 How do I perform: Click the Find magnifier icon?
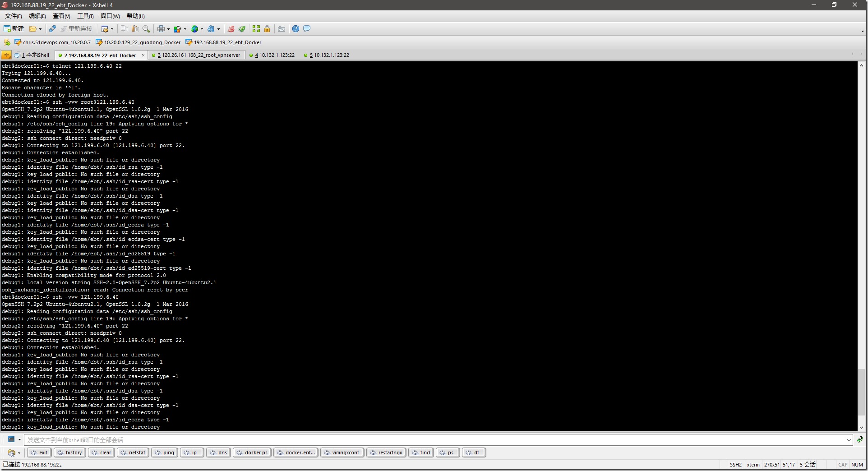(x=146, y=29)
